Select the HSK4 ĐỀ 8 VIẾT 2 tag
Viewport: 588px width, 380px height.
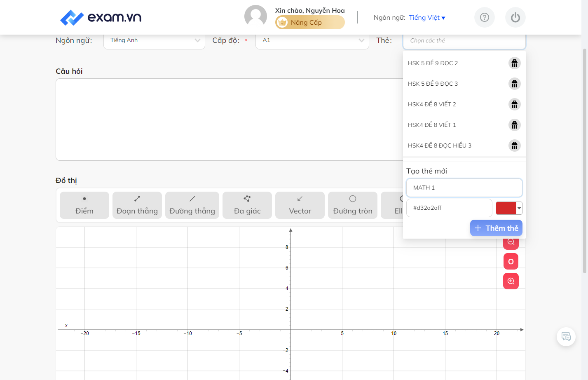(x=432, y=104)
